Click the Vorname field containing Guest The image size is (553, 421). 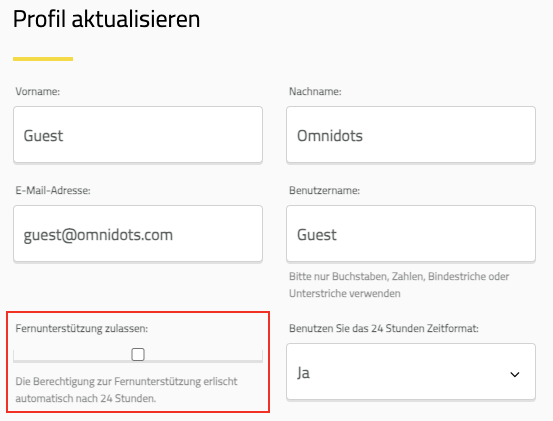138,135
